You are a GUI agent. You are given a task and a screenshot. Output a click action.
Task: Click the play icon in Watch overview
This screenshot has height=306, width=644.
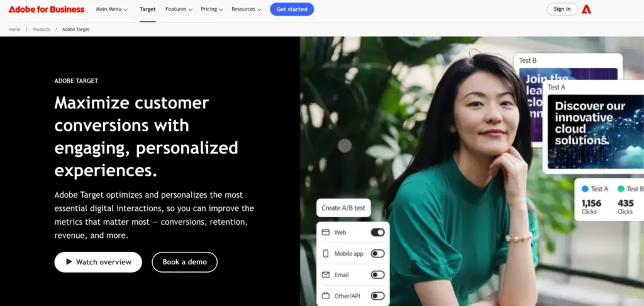(69, 261)
